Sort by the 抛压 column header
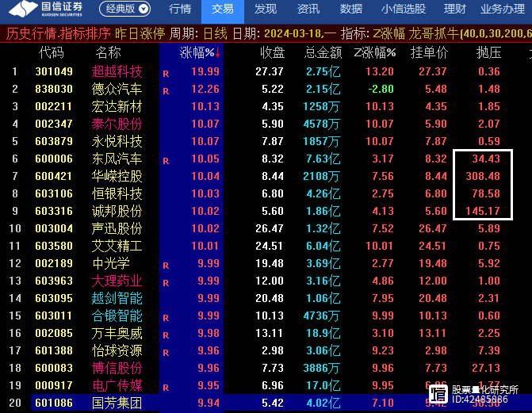Image resolution: width=532 pixels, height=413 pixels. pyautogui.click(x=488, y=52)
